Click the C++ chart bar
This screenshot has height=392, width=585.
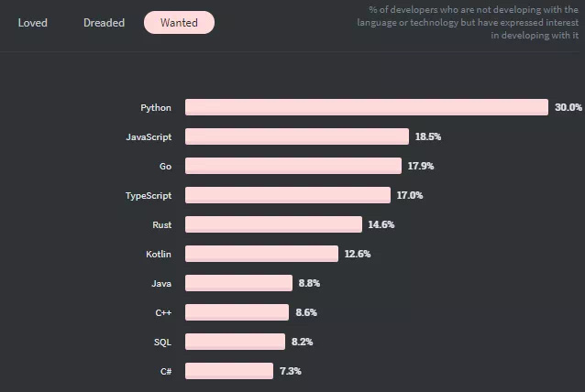click(x=237, y=312)
